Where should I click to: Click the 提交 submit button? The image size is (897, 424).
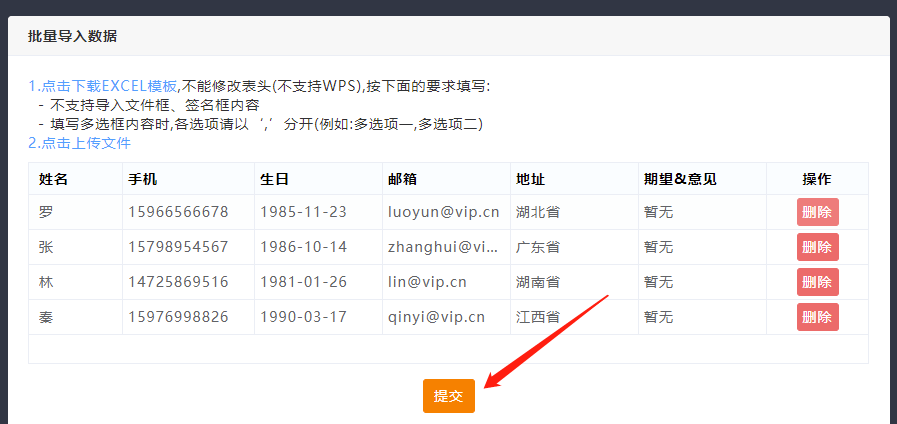[x=448, y=396]
